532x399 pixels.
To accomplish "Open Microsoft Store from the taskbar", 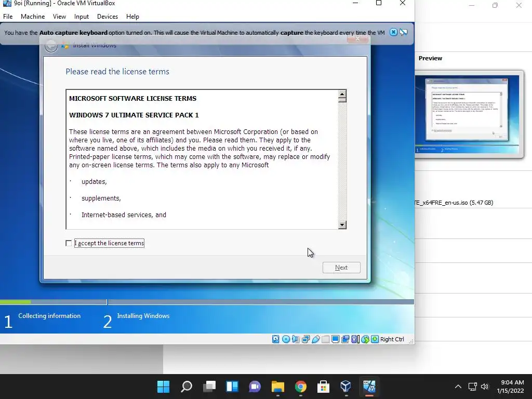I will [x=323, y=387].
